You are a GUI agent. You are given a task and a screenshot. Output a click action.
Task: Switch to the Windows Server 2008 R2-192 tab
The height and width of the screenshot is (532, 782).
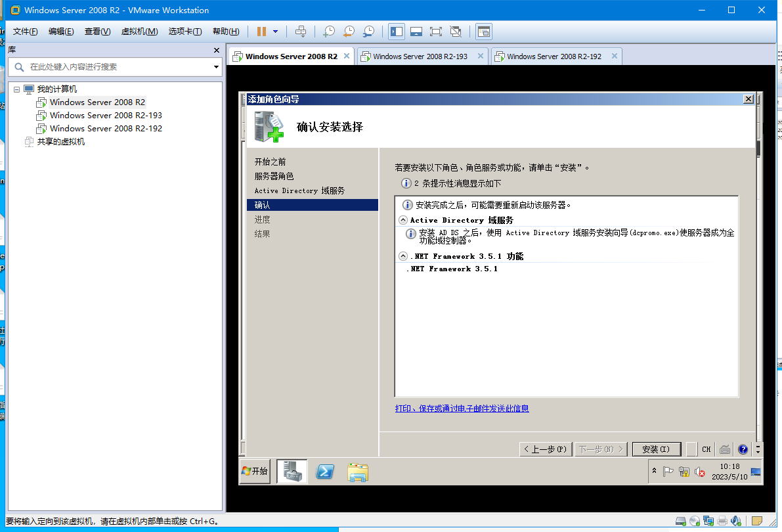click(554, 56)
